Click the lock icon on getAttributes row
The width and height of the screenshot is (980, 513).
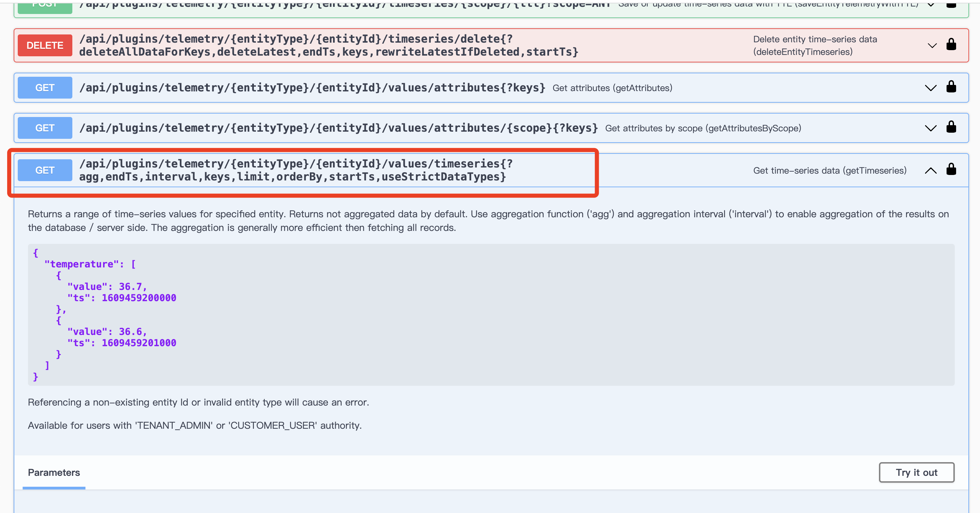(x=951, y=87)
